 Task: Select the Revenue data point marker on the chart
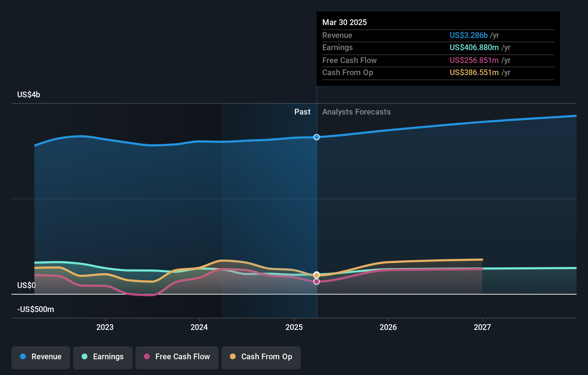(316, 137)
